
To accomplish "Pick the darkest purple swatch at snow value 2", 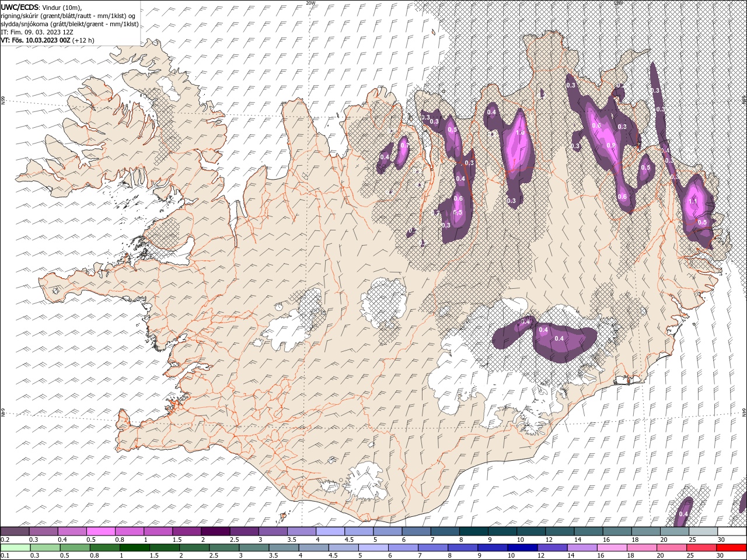I will [215, 531].
